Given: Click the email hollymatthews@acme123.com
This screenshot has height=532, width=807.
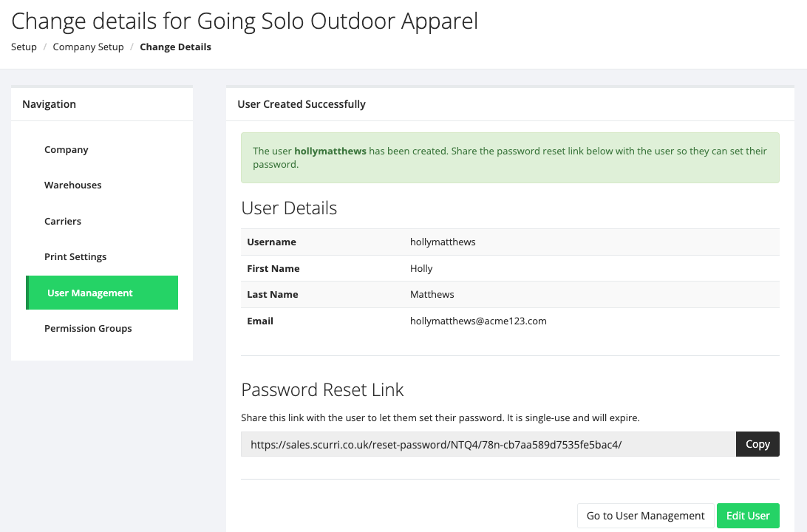Looking at the screenshot, I should click(x=478, y=321).
